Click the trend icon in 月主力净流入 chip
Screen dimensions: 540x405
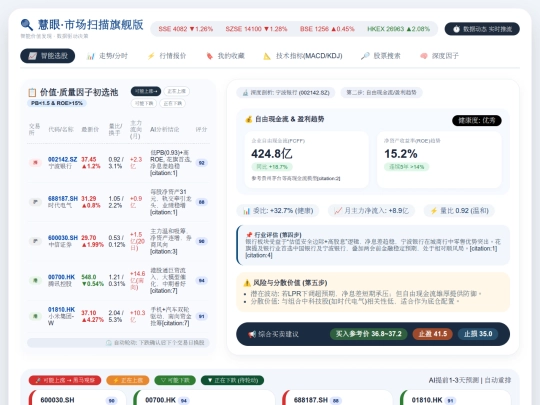pyautogui.click(x=338, y=211)
